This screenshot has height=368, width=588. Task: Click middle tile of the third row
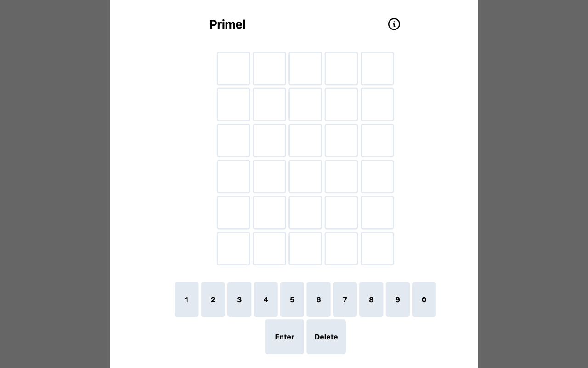point(305,140)
